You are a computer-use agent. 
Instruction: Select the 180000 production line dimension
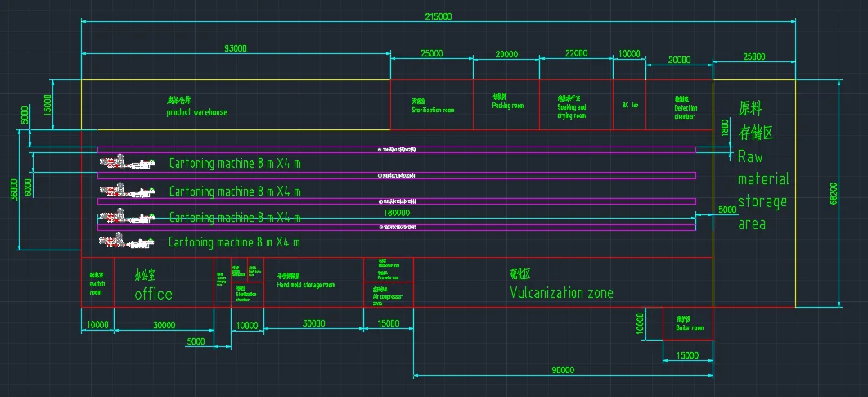coord(398,211)
